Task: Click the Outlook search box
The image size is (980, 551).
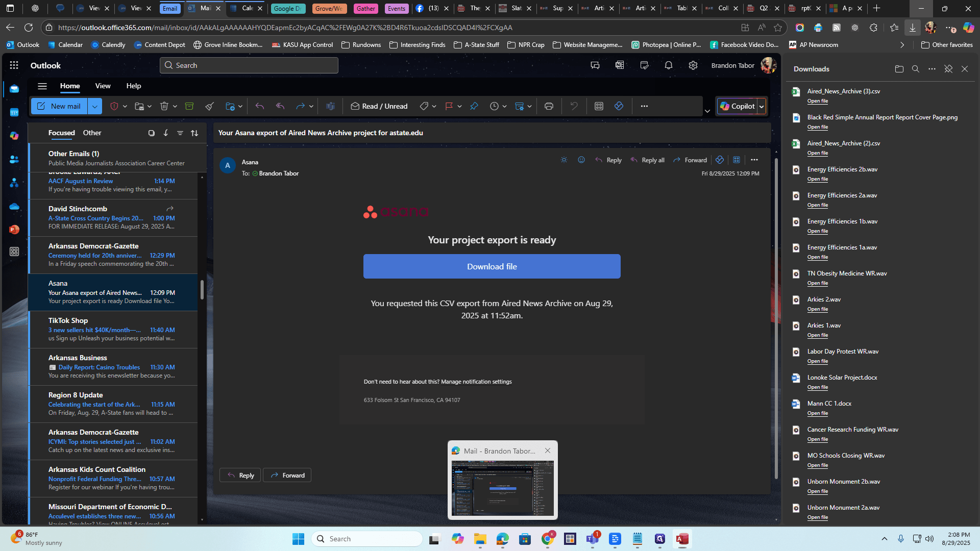Action: click(249, 65)
